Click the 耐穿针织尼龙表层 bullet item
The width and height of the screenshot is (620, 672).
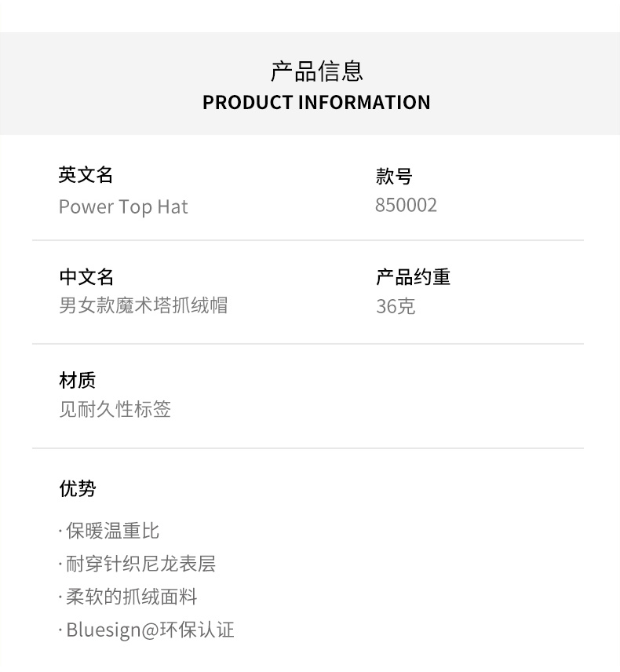point(140,564)
